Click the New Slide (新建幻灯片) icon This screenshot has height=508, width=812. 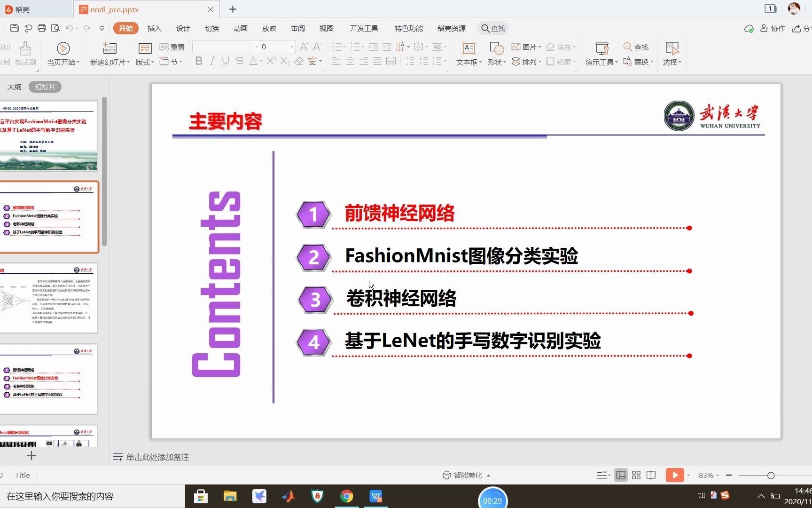109,48
